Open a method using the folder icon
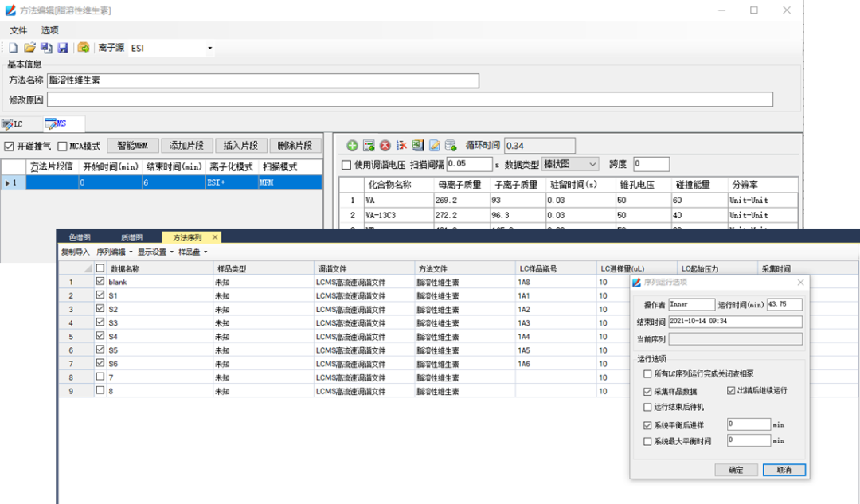 tap(29, 49)
